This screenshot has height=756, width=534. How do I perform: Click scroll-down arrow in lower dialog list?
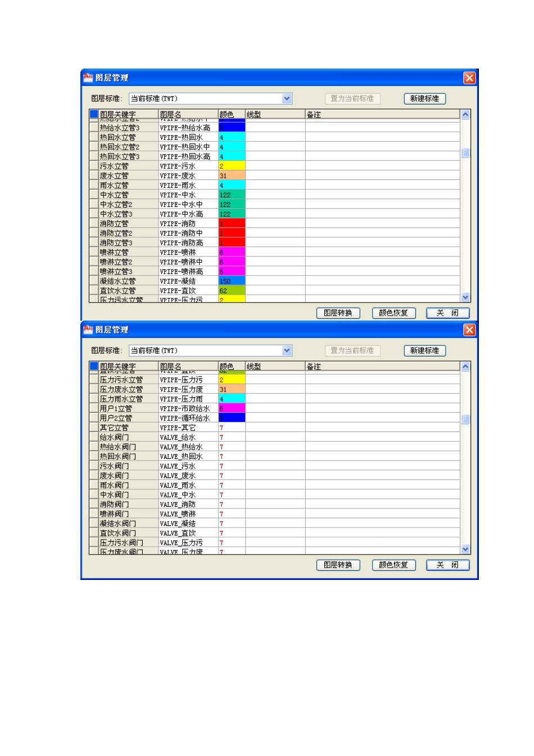point(465,549)
